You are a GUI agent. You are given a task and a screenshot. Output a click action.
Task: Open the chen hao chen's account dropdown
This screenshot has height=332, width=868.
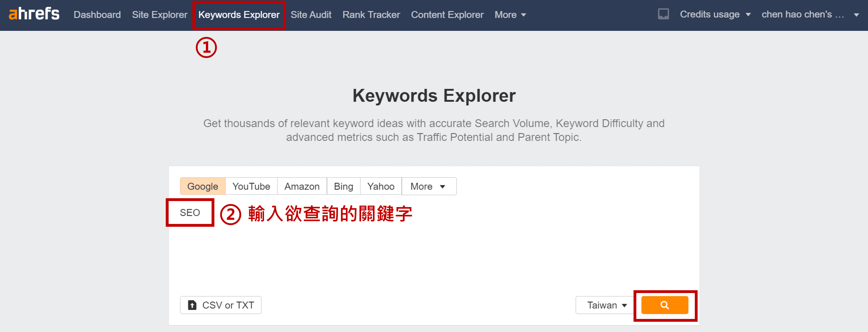[809, 14]
